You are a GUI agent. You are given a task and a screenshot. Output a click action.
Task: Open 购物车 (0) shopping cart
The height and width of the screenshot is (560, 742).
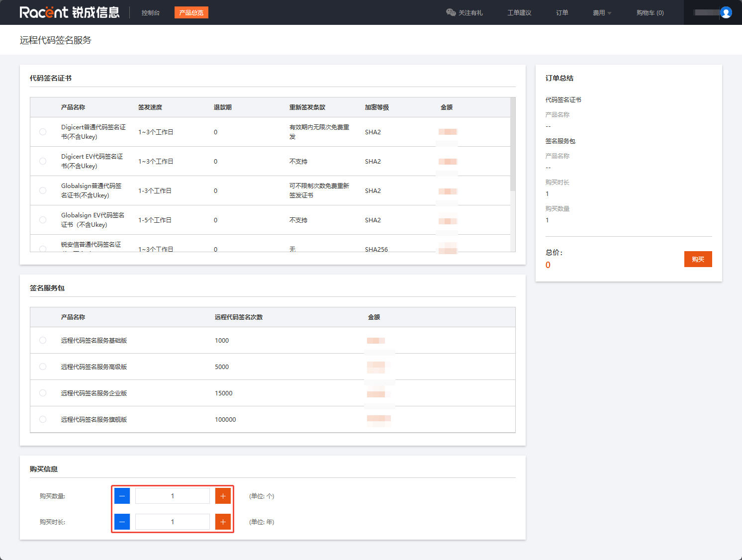click(649, 13)
